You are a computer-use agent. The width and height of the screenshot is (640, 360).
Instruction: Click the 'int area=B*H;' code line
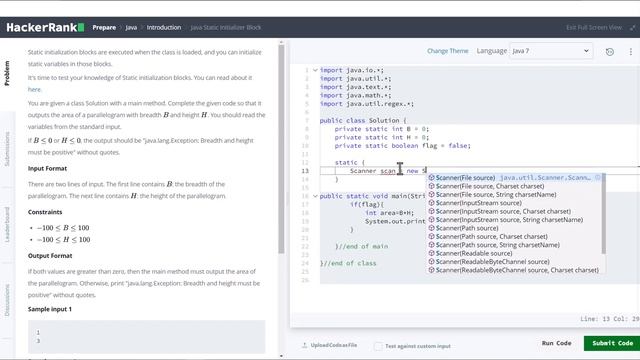click(x=389, y=213)
